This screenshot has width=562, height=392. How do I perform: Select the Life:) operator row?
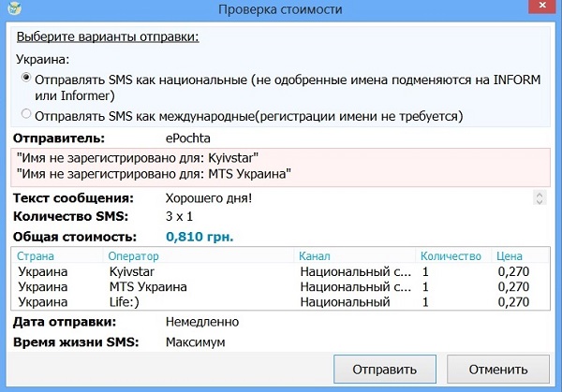(280, 302)
